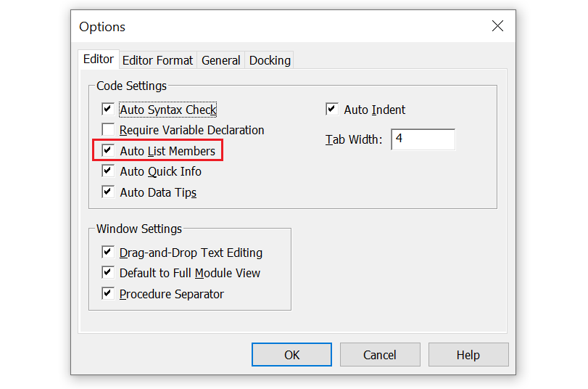Click the Cancel button

(x=380, y=354)
